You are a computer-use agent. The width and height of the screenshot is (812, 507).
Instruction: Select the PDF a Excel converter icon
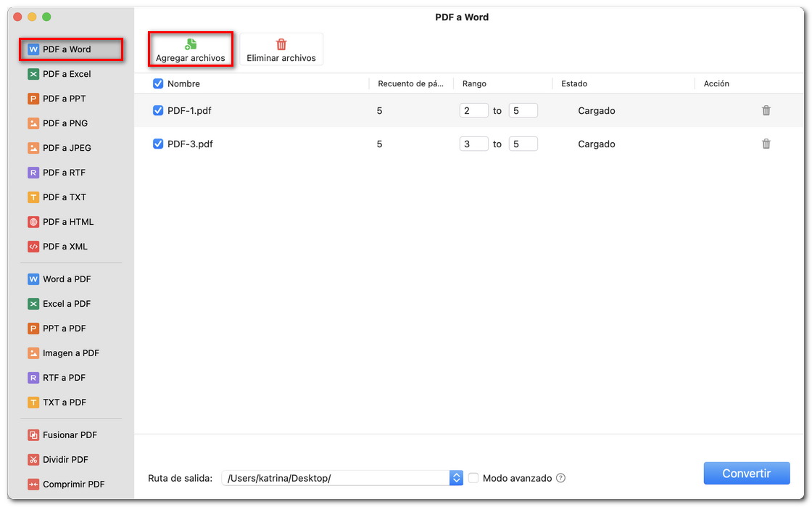tap(33, 73)
